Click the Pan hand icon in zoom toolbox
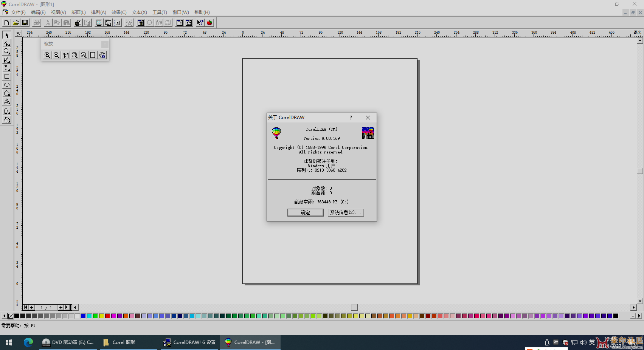 pos(102,55)
